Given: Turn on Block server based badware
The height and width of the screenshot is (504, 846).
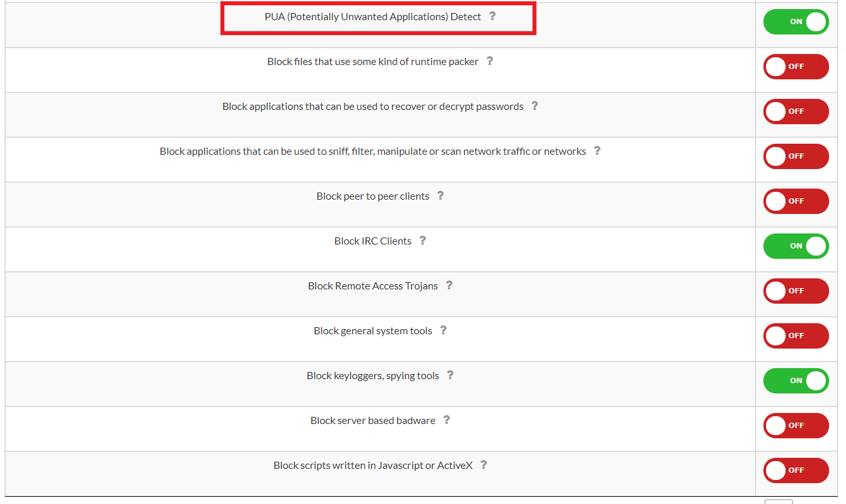Looking at the screenshot, I should [796, 425].
